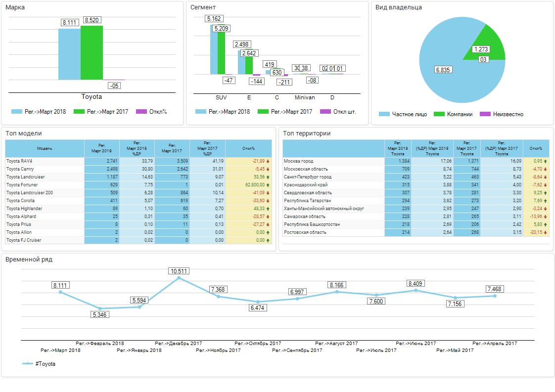Click the blue Частное лицо legend swatch
This screenshot has height=392, width=555.
[x=384, y=114]
